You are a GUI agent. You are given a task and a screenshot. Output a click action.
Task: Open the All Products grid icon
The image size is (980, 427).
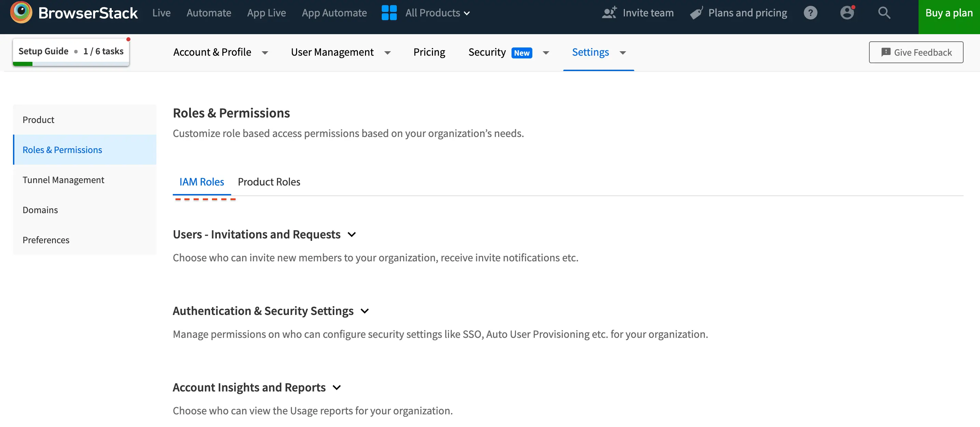(x=389, y=13)
